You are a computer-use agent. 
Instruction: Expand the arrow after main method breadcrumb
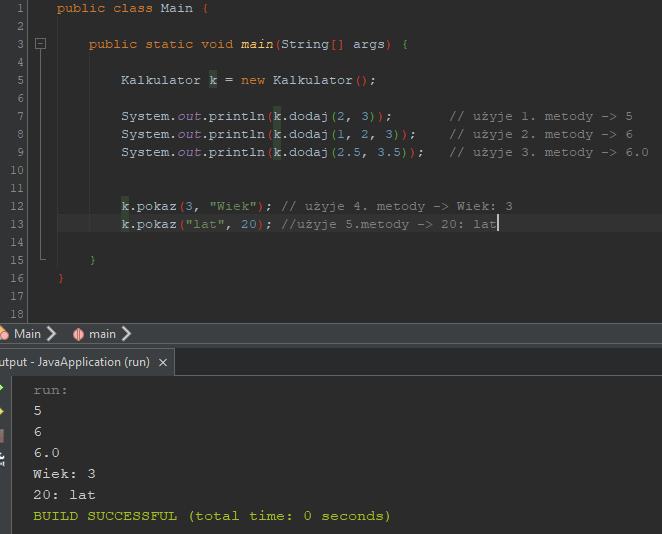pos(126,334)
